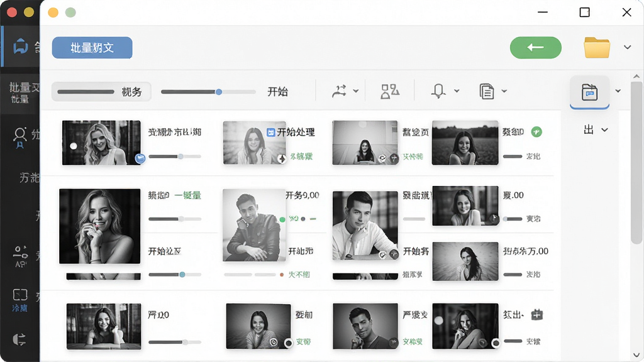Open the bottom-right woman portrait thumbnail

click(465, 326)
